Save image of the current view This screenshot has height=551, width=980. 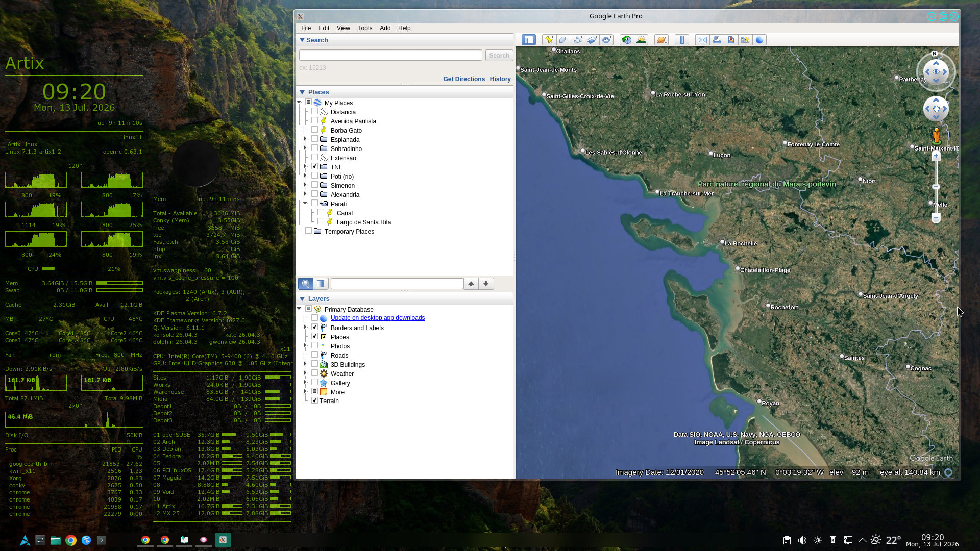click(731, 40)
